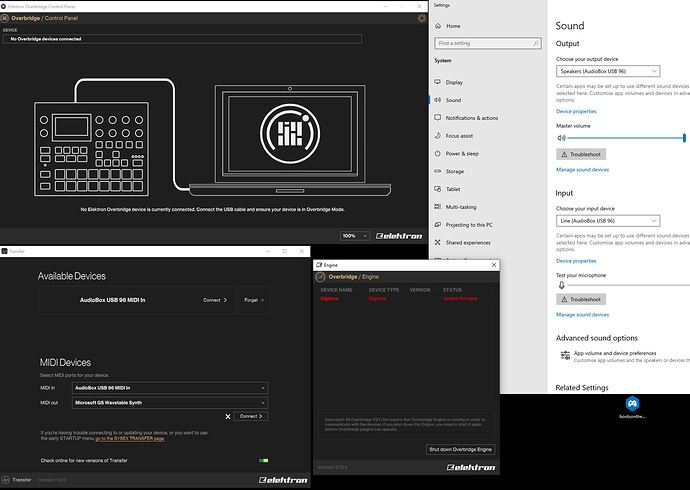The image size is (690, 490).
Task: Open Device properties link under Output
Action: point(576,111)
